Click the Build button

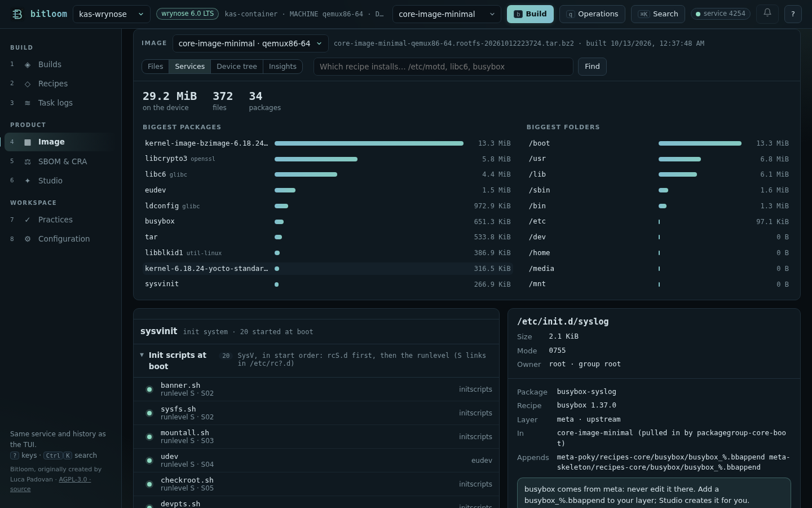tap(530, 14)
